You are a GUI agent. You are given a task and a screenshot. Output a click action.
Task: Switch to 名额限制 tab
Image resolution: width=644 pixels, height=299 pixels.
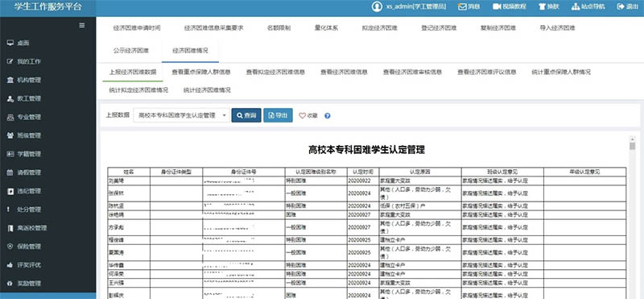pos(279,28)
